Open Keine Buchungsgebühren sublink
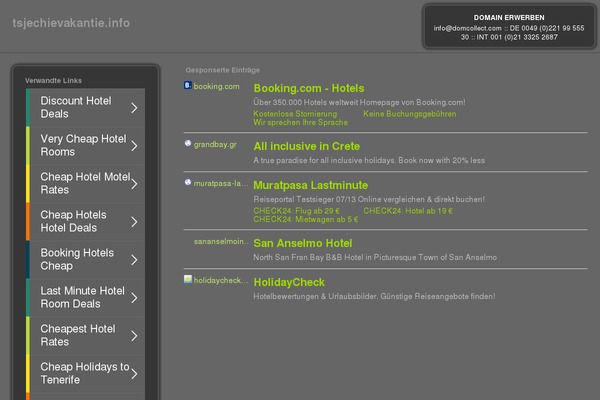600x400 pixels. (409, 114)
